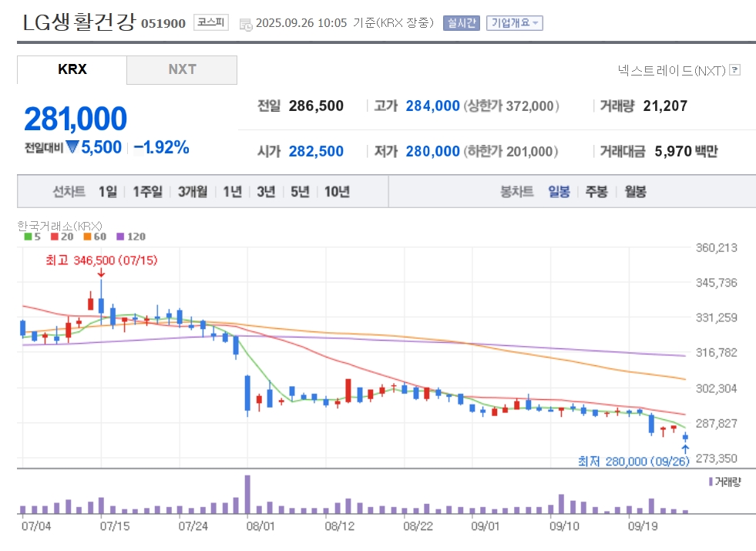Viewport: 756px width, 551px height.
Task: Click the red 20-day moving average swatch
Action: [55, 237]
